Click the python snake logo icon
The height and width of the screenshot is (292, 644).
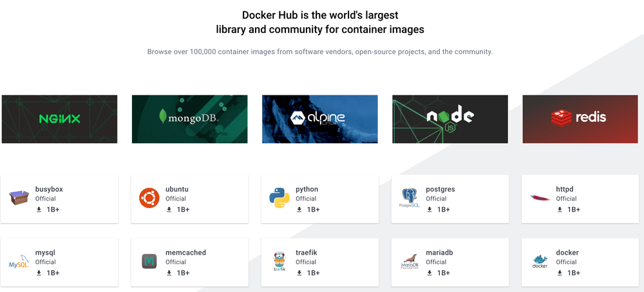pyautogui.click(x=279, y=198)
